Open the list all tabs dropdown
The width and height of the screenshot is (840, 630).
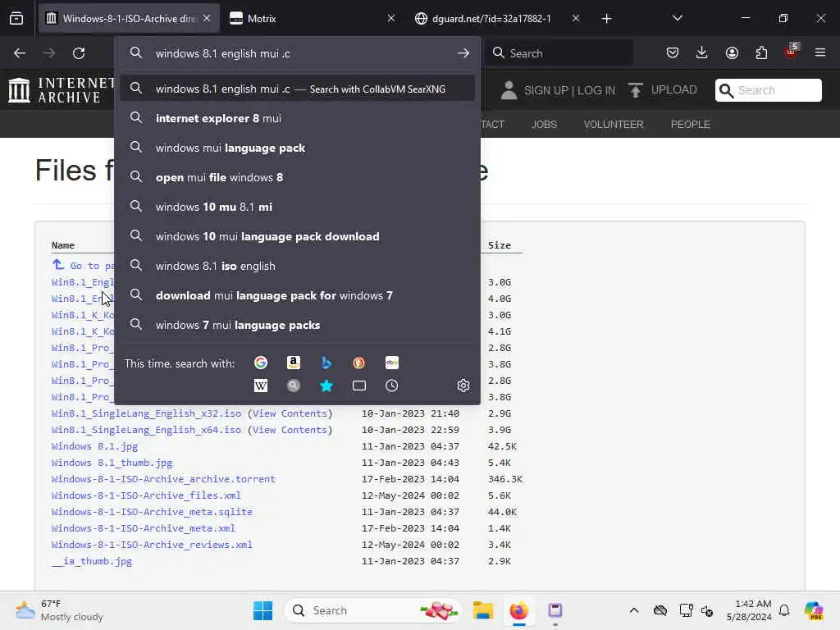tap(677, 19)
